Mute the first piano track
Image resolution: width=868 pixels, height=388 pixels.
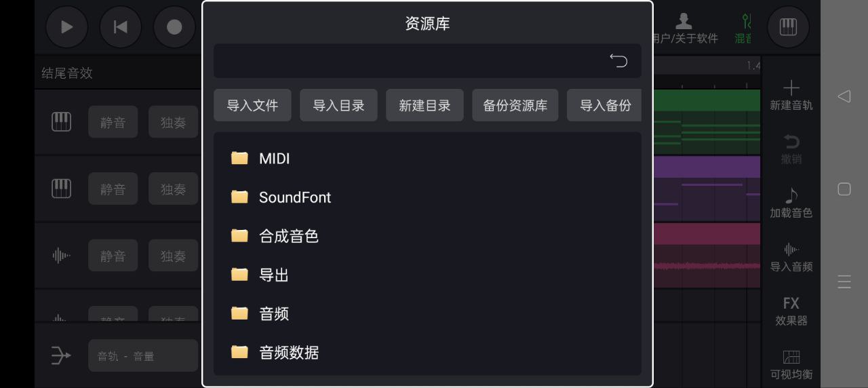tap(113, 123)
